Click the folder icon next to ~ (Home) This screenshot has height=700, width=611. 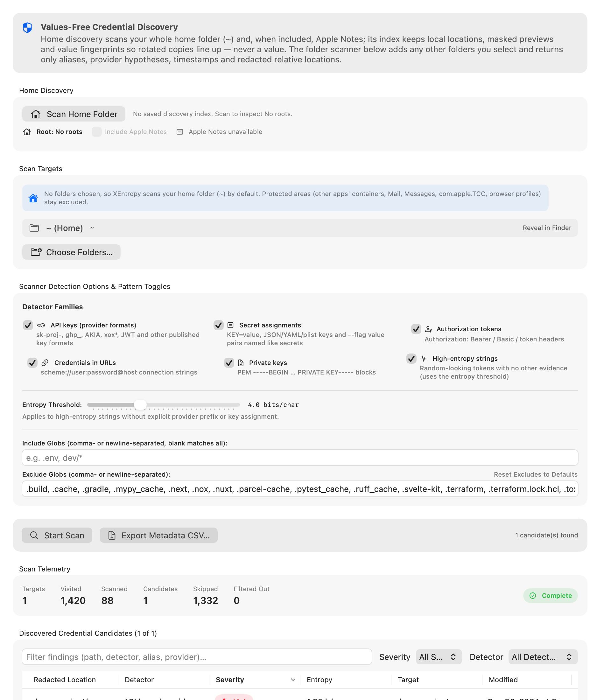34,228
